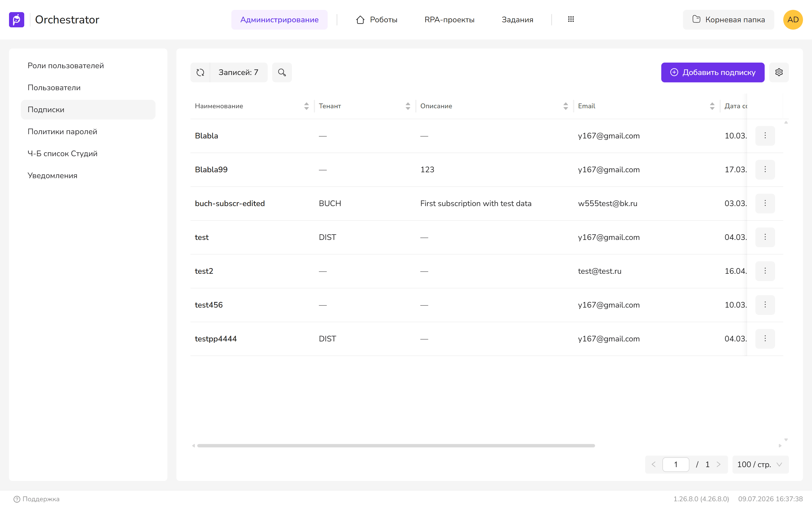Click the refresh records icon

tap(200, 72)
